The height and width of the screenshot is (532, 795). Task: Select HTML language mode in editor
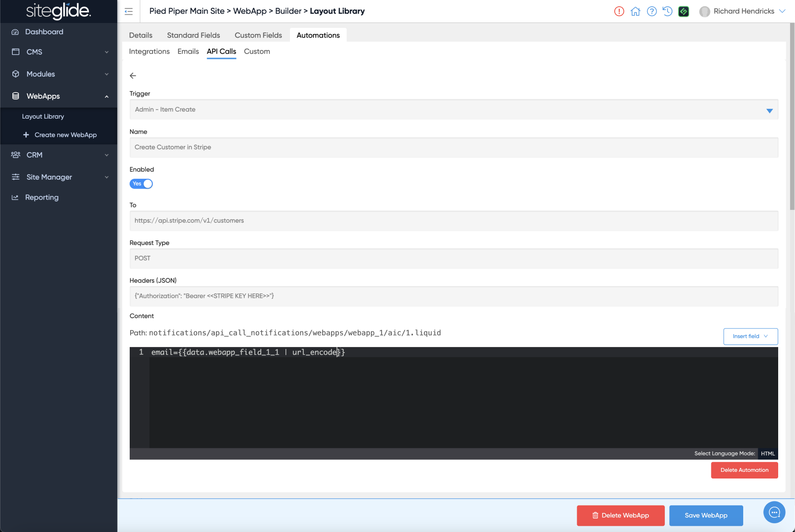(768, 454)
